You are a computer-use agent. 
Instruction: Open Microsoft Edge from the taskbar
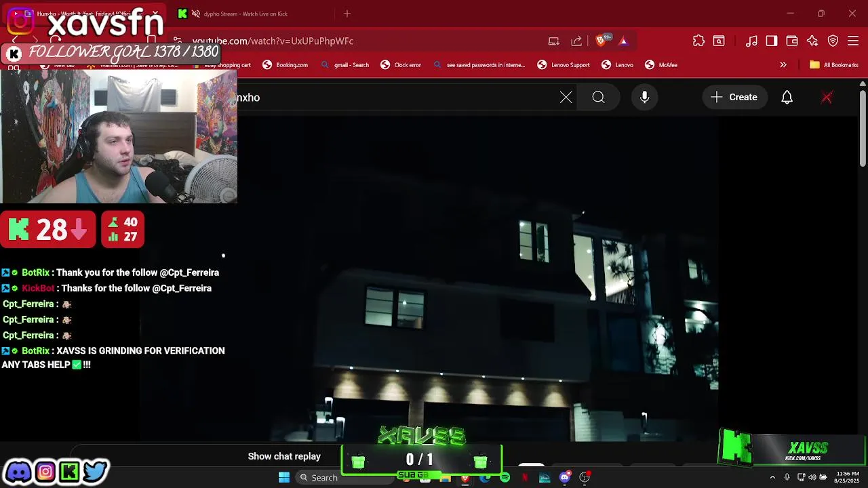tap(485, 477)
